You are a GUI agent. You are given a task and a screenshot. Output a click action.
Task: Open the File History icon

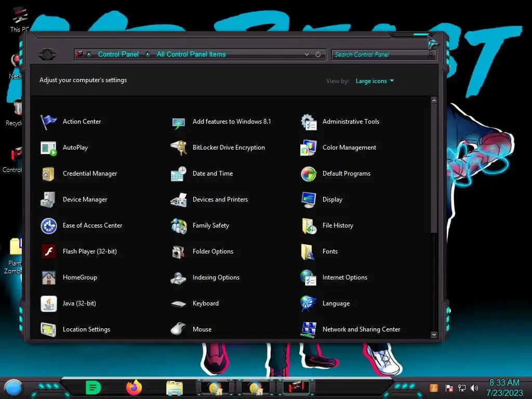pyautogui.click(x=309, y=226)
